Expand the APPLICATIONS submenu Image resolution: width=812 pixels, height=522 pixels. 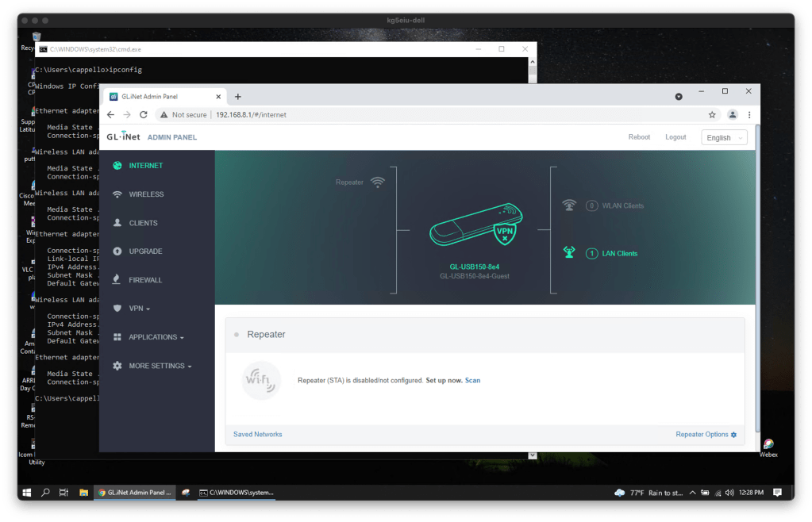pos(156,337)
